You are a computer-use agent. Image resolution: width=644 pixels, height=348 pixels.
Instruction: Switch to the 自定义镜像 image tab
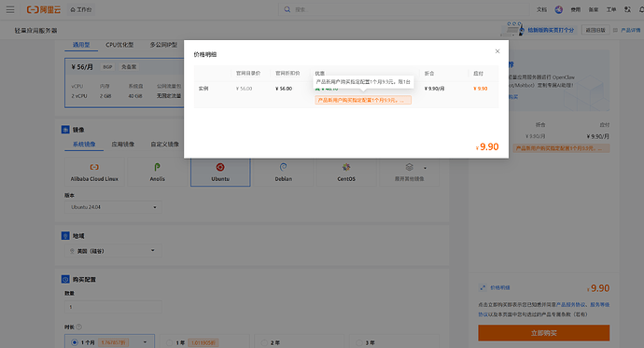point(164,145)
